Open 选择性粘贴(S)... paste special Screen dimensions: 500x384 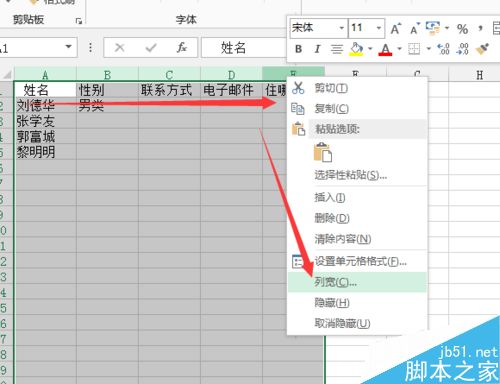click(357, 175)
